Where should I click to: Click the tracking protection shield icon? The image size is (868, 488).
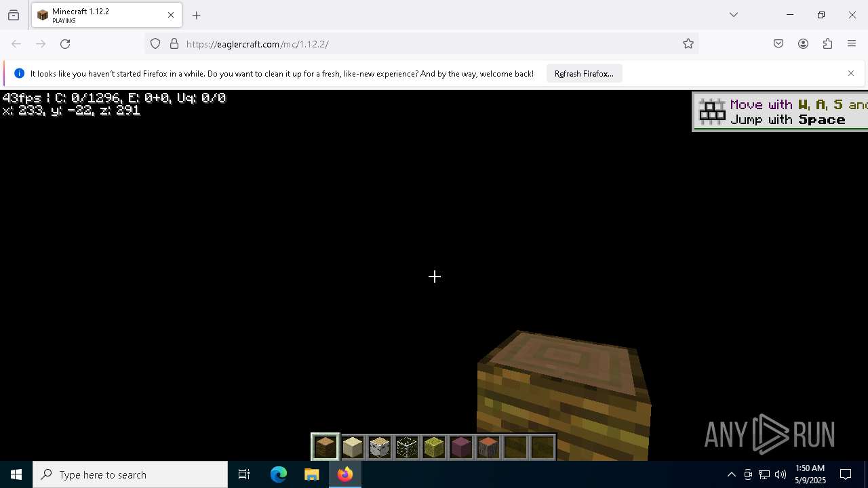155,44
